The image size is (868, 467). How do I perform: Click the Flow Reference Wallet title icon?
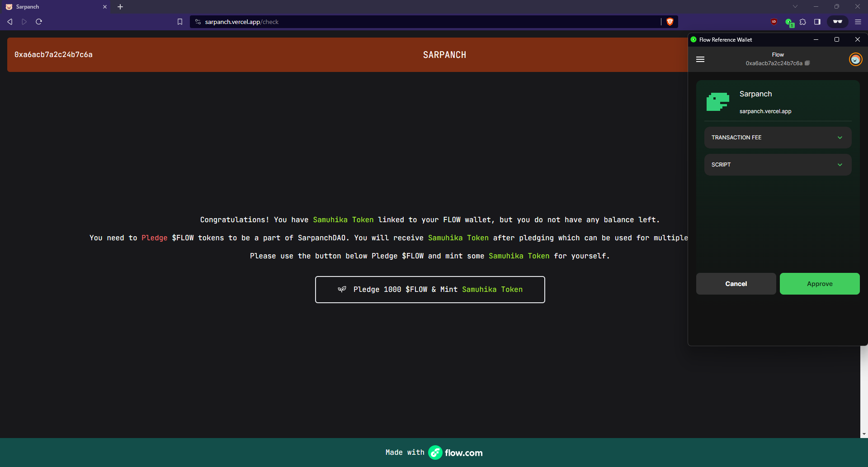693,39
